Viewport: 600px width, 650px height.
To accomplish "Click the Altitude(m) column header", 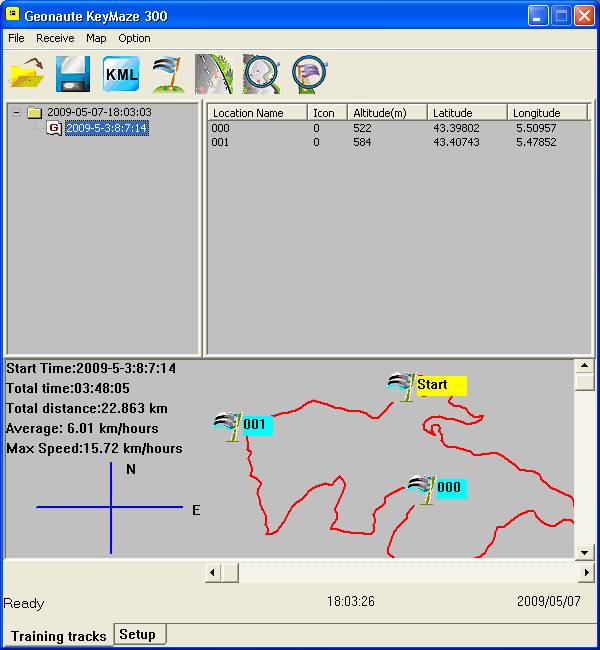I will 387,113.
